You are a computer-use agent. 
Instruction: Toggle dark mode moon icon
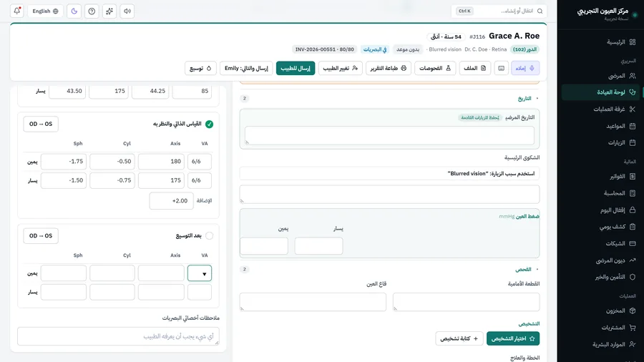(x=74, y=11)
